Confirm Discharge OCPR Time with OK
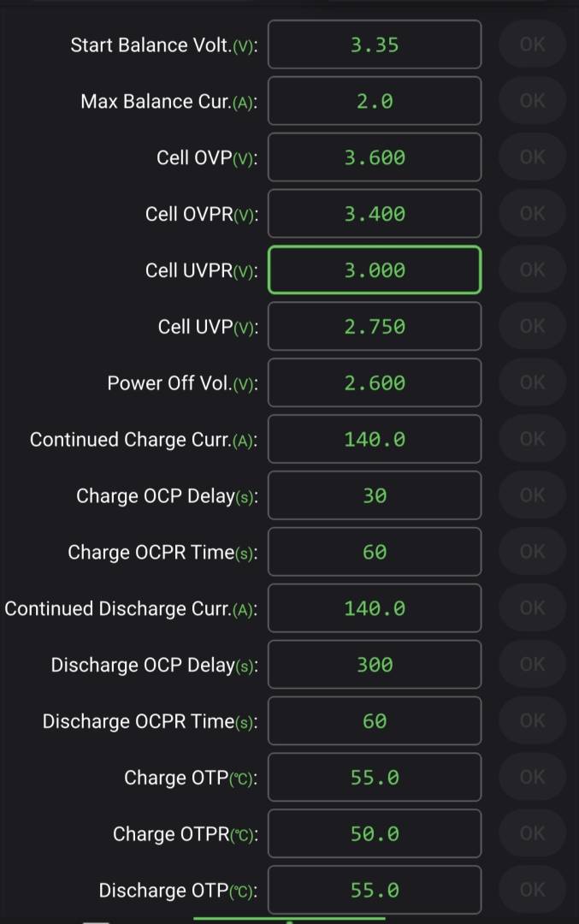The height and width of the screenshot is (924, 579). coord(533,720)
